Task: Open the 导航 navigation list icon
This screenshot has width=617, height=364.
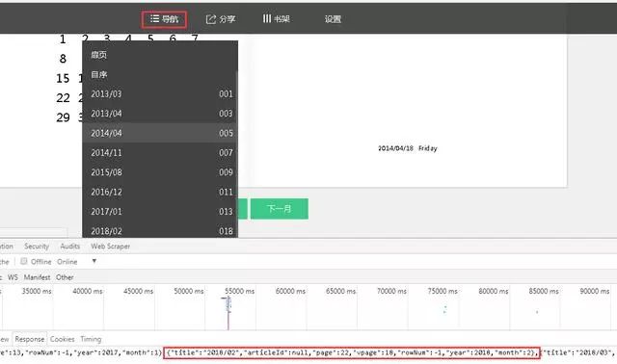Action: pyautogui.click(x=164, y=19)
